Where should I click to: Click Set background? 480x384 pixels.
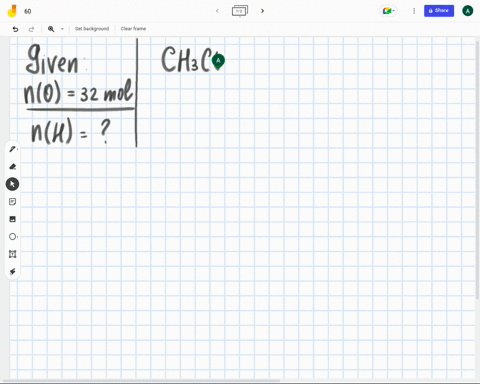point(92,29)
